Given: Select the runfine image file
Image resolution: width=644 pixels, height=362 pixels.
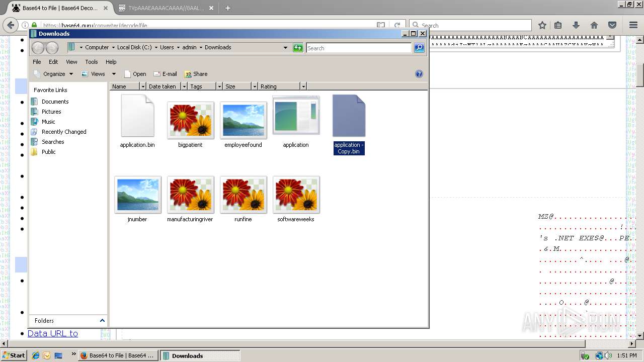Looking at the screenshot, I should tap(243, 195).
